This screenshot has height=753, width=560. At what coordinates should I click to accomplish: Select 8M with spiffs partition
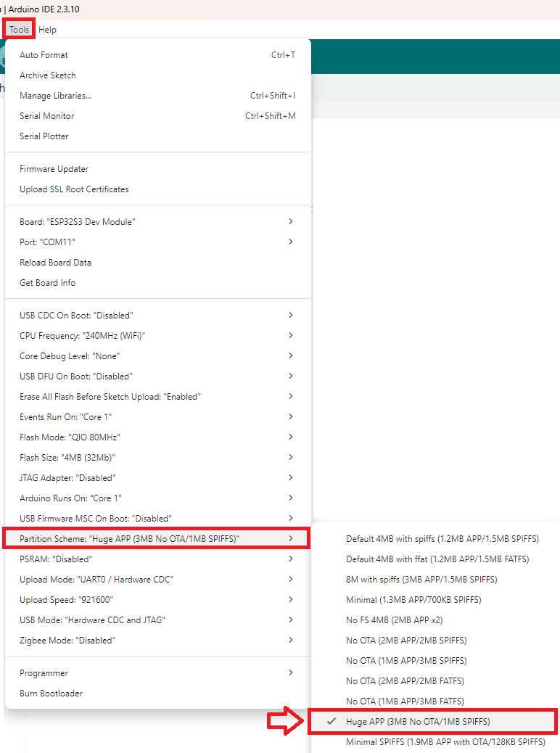point(436,580)
